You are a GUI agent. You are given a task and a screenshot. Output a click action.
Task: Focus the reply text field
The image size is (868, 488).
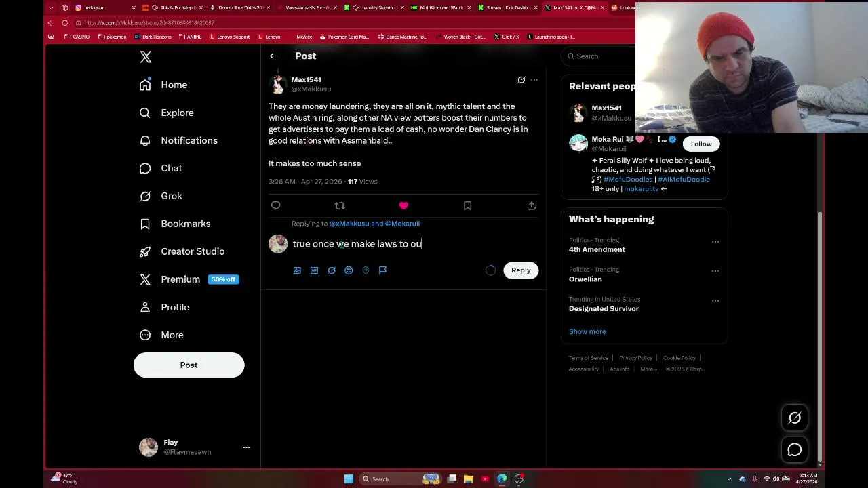click(x=415, y=244)
